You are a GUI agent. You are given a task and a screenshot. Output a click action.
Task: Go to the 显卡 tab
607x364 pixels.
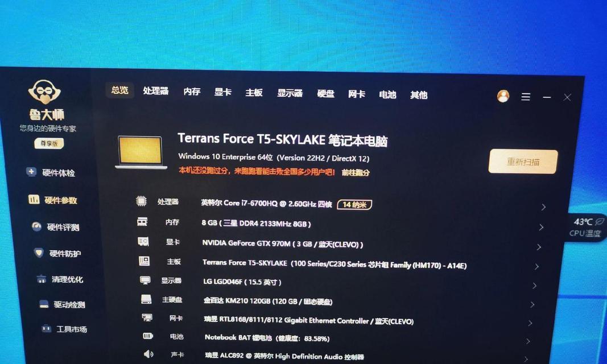222,92
